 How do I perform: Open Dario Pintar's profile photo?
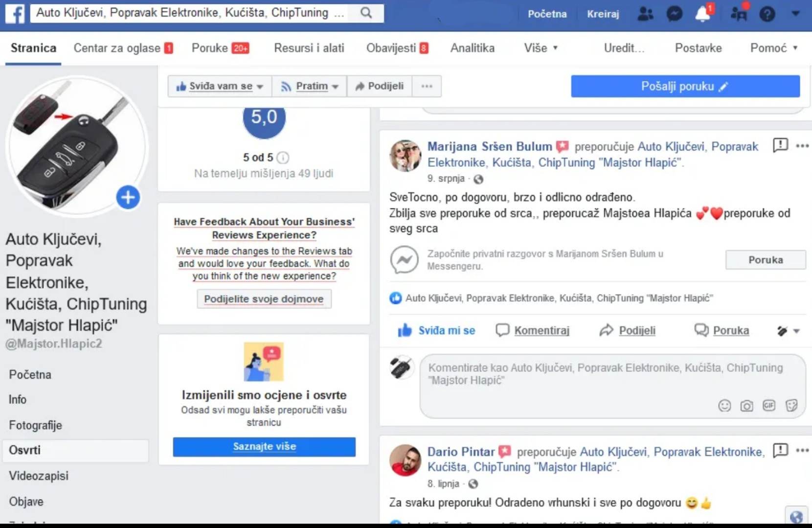coord(405,460)
